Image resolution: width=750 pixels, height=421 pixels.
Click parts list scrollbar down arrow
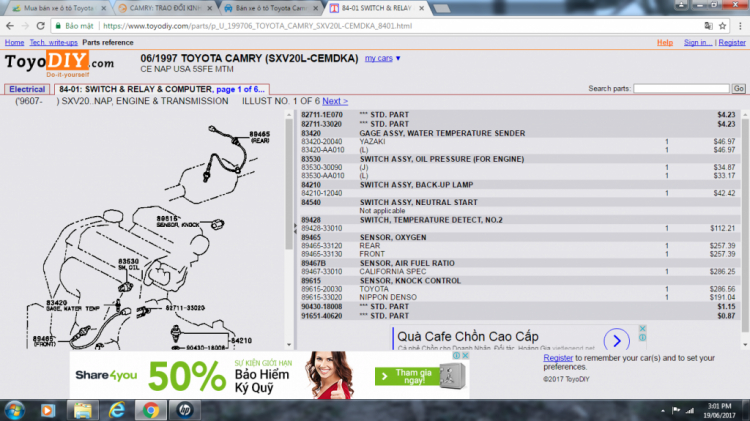(745, 345)
